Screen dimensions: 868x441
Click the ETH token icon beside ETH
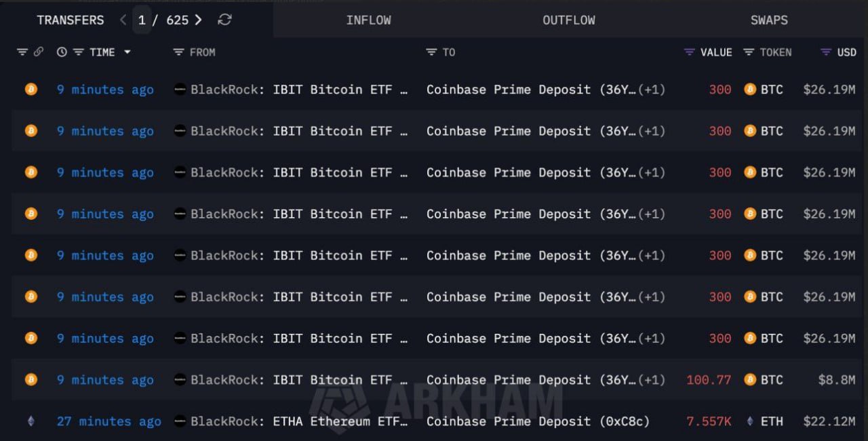coord(749,421)
